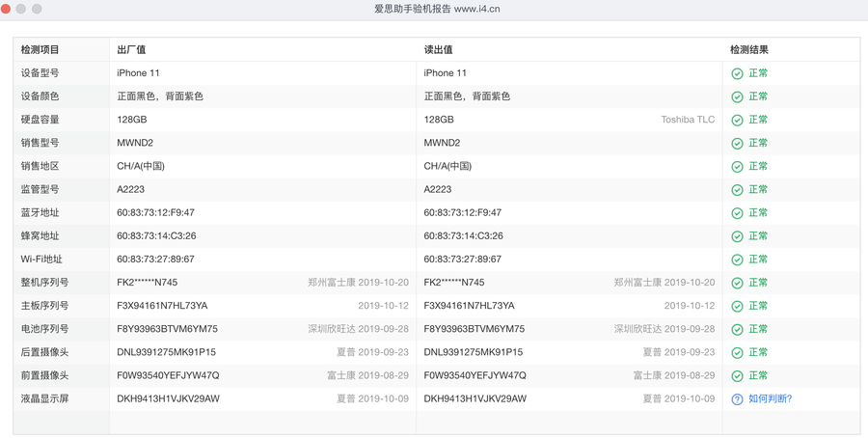Click the green check icon in 蜂窝地址 row
The image size is (868, 438).
737,236
